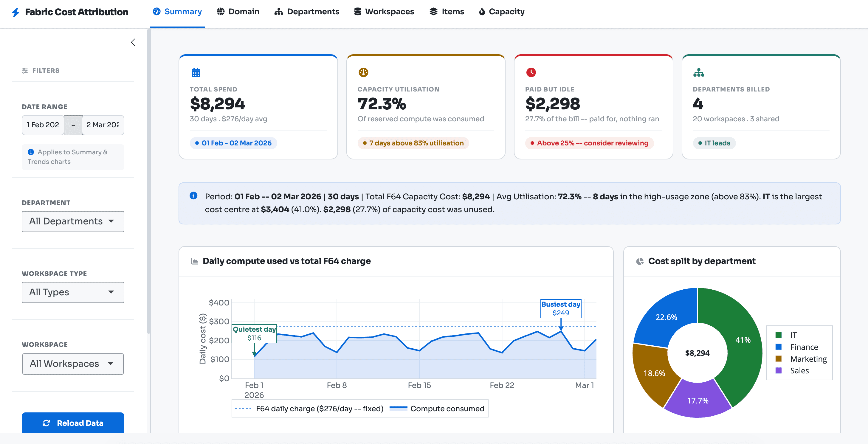Click the refresh icon in Reload Data button
Viewport: 868px width, 444px height.
point(46,423)
